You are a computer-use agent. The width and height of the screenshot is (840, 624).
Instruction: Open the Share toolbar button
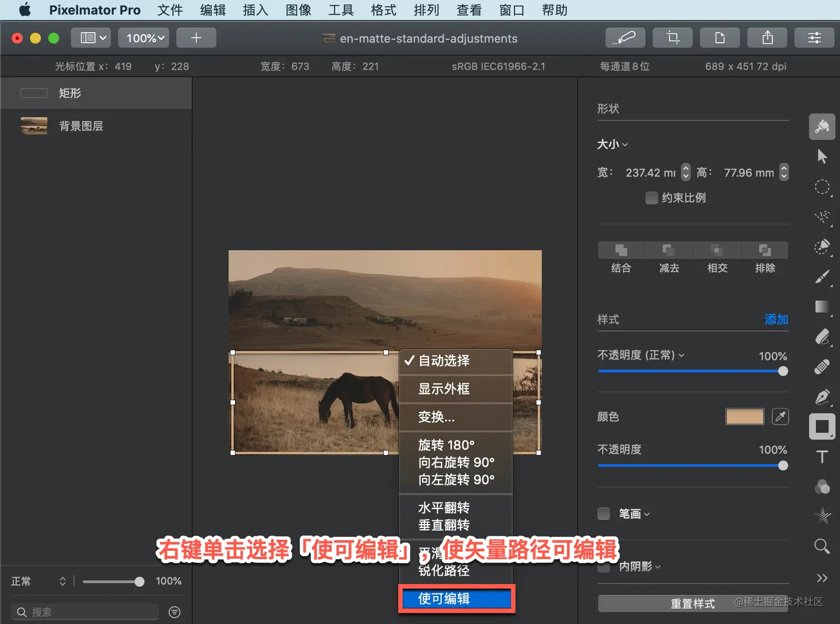tap(767, 38)
